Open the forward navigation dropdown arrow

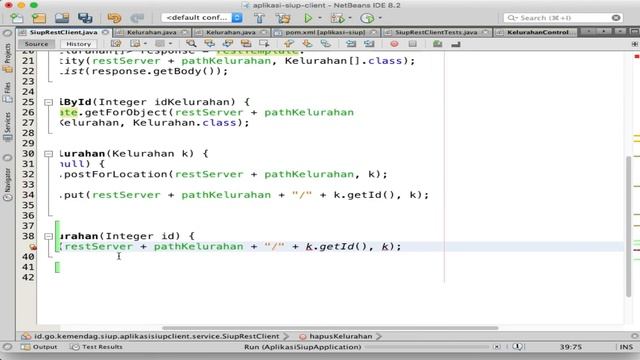170,44
